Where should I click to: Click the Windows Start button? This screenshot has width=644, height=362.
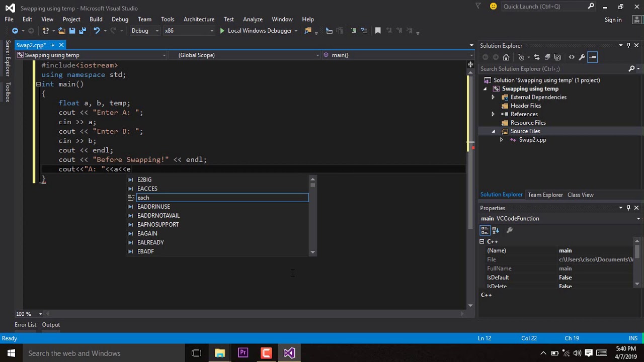(x=11, y=353)
